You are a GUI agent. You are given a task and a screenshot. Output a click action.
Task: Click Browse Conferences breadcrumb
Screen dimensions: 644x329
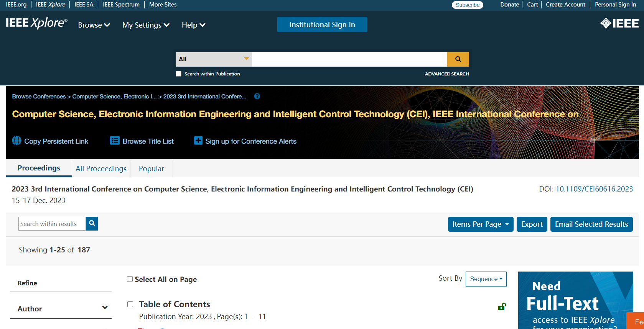pyautogui.click(x=39, y=97)
